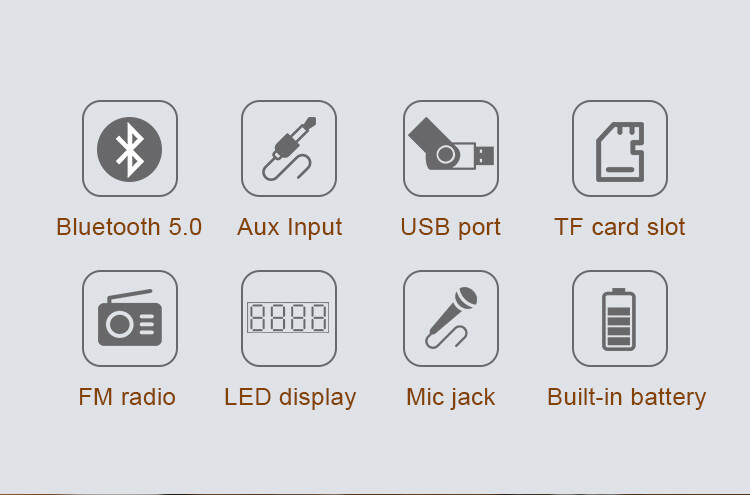
Task: Select the "FM radio" label
Action: click(x=127, y=397)
